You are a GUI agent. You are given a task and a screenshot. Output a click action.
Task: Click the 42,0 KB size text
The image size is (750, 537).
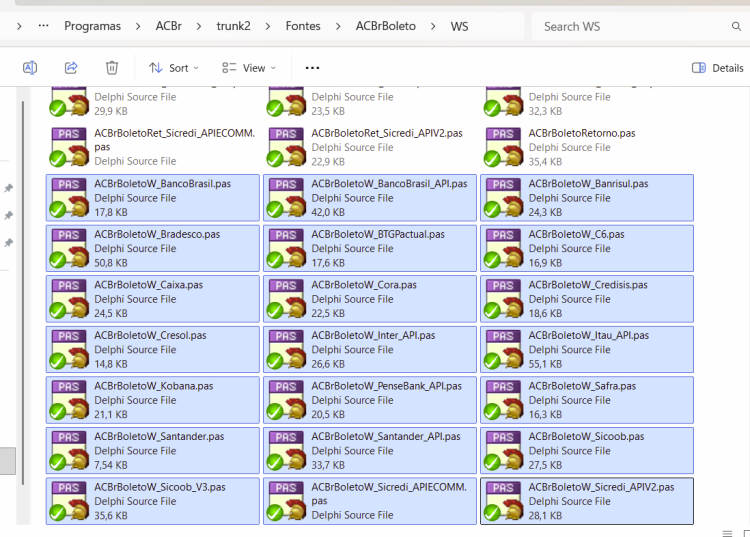pos(328,212)
